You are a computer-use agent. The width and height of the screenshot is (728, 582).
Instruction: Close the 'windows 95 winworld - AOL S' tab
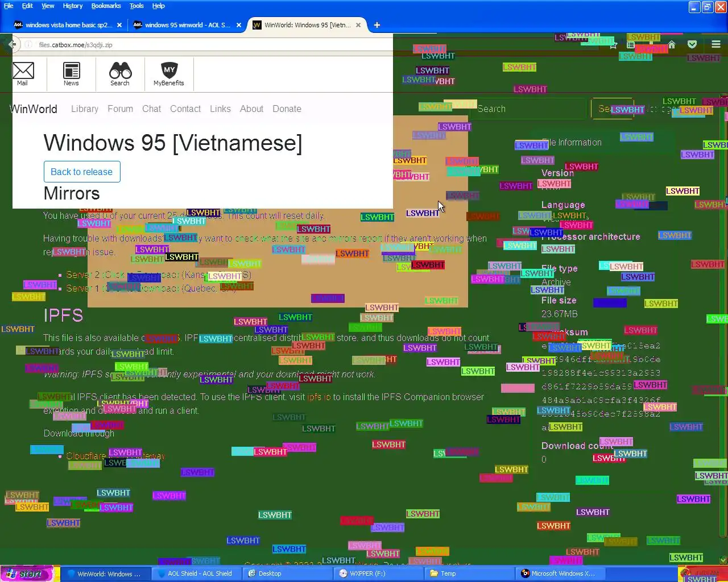tap(239, 25)
